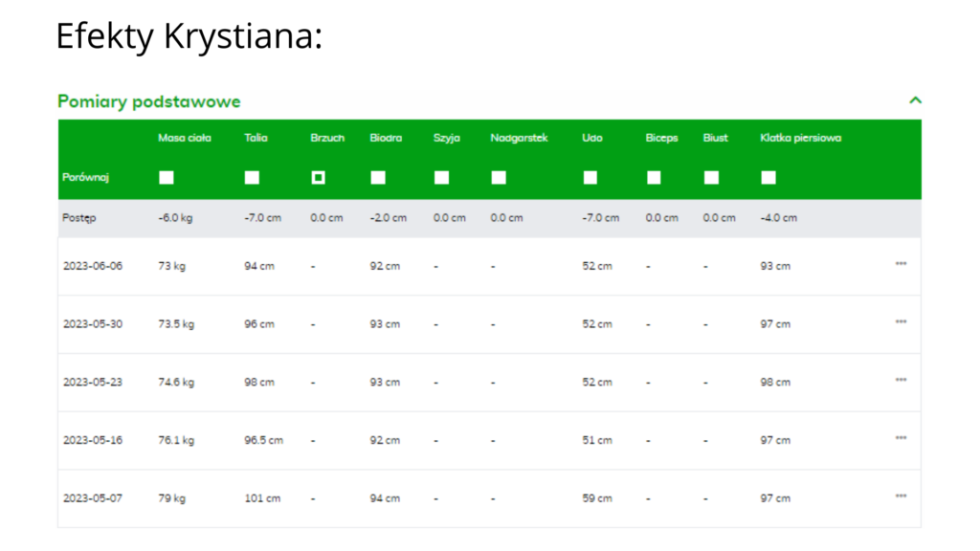Open three-dot menu for 2023-05-07 row
The height and width of the screenshot is (551, 980).
click(x=901, y=496)
